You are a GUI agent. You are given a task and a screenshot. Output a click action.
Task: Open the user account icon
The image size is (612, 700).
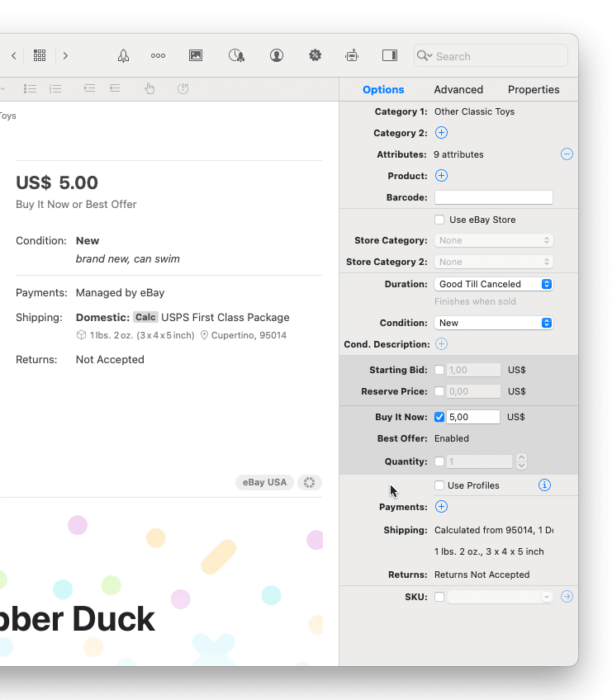pos(277,55)
